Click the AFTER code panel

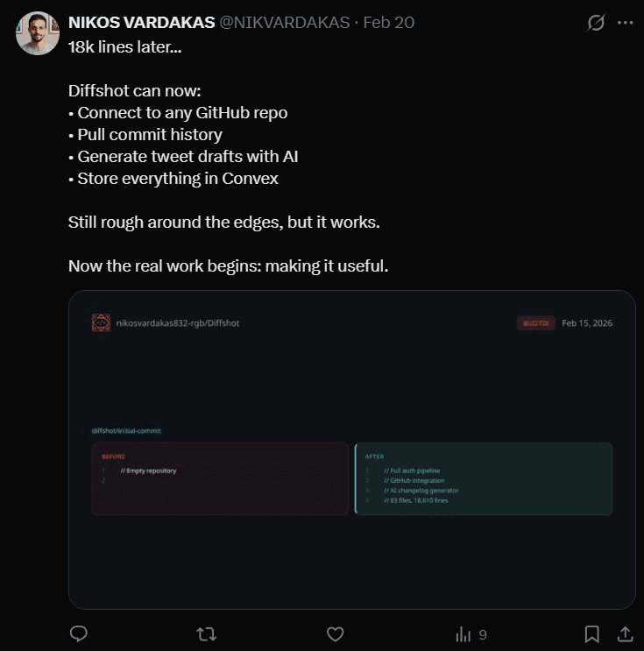(484, 478)
